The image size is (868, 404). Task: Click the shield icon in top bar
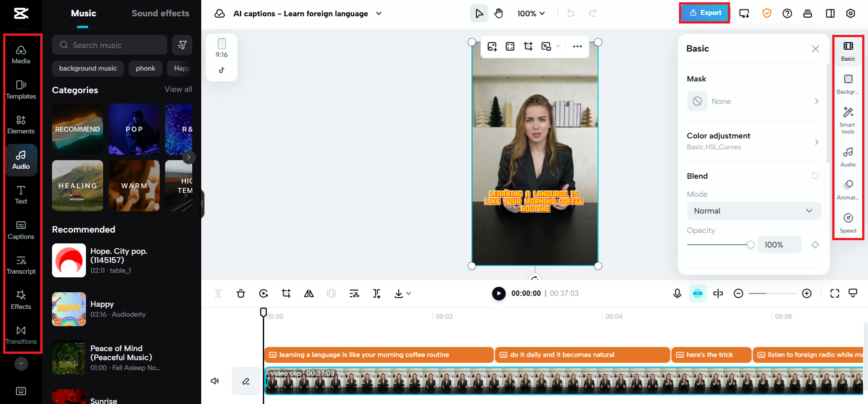pos(767,14)
